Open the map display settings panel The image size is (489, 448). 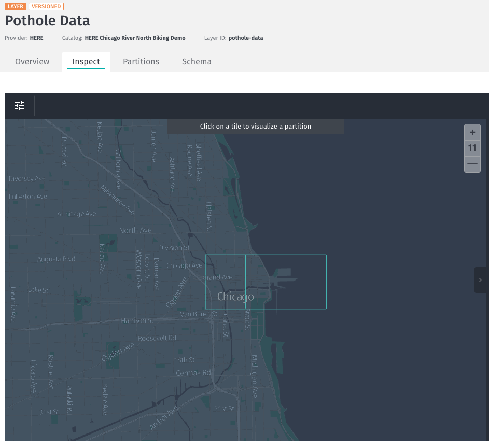click(20, 105)
